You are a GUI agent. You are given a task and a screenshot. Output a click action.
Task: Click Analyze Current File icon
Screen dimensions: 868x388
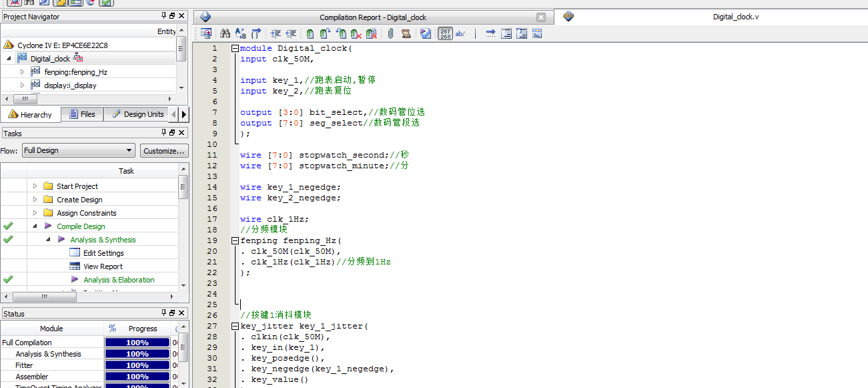[x=426, y=33]
